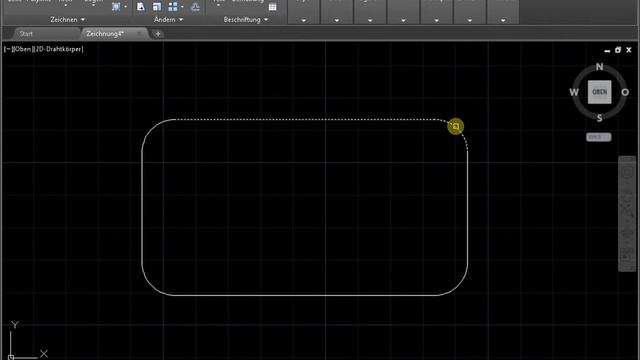This screenshot has width=640, height=360.
Task: Click the hatch tool icon in Zeichnen panel
Action: click(116, 7)
